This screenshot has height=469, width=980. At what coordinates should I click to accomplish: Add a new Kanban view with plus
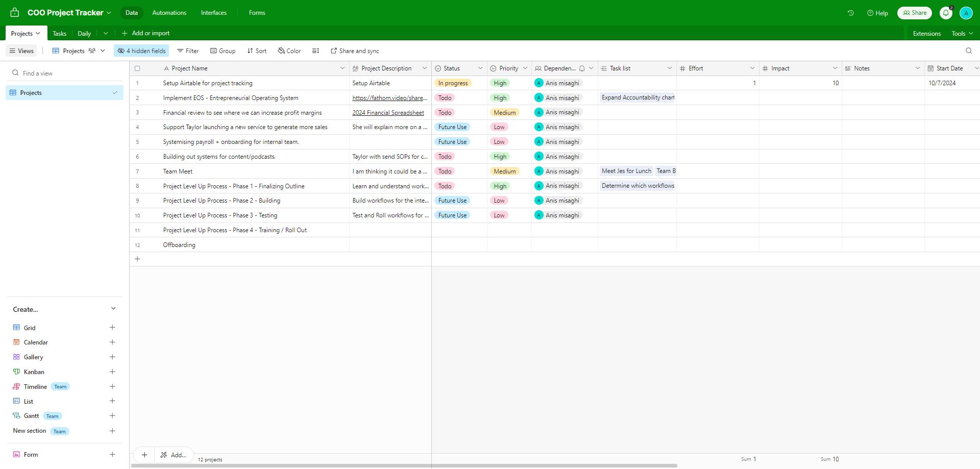(112, 372)
